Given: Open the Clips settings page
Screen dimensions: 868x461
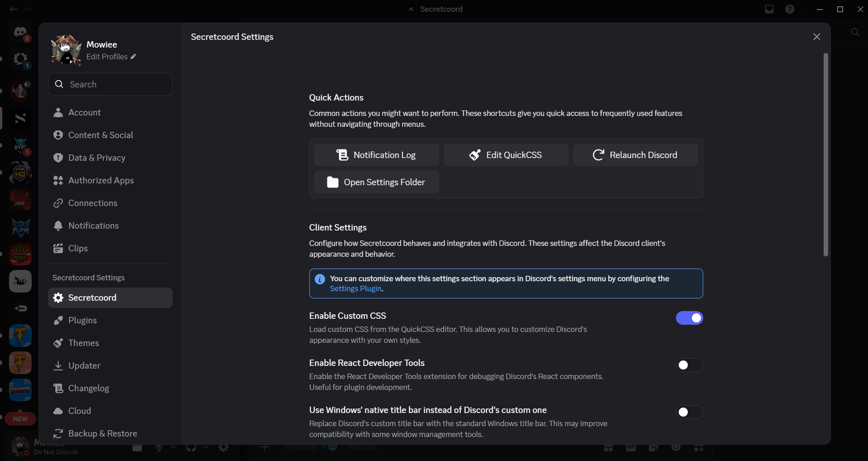Looking at the screenshot, I should pyautogui.click(x=110, y=248).
